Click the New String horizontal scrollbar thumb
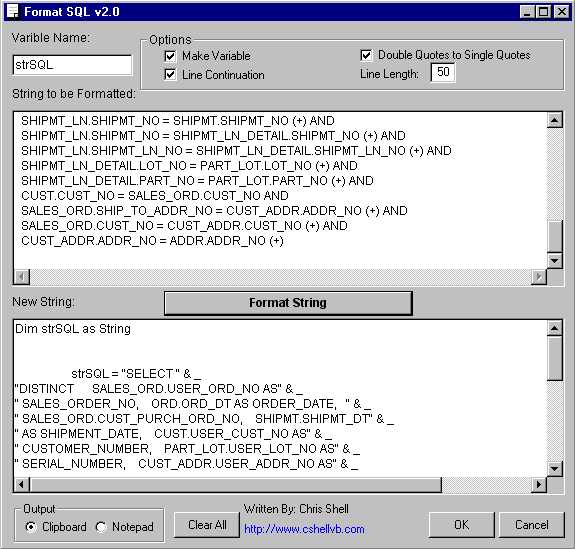575x549 pixels. pyautogui.click(x=236, y=484)
